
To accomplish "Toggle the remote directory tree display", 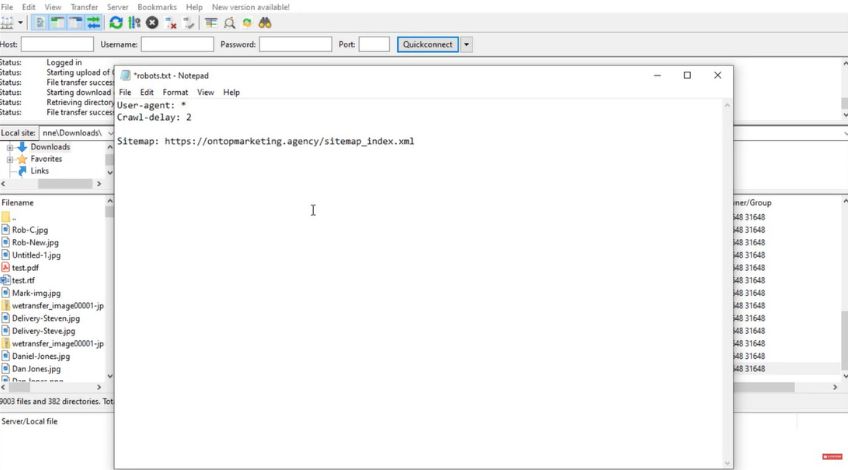I will pos(75,23).
